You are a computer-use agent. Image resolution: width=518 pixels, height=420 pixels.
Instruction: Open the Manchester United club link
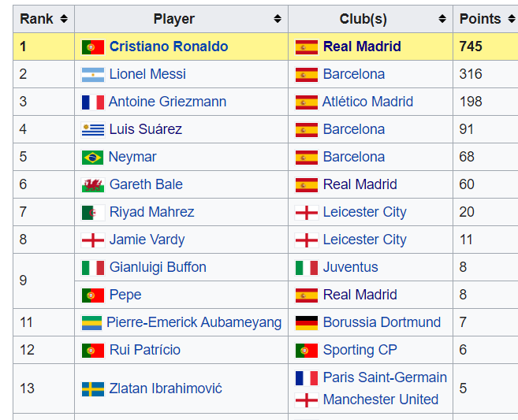[x=380, y=400]
